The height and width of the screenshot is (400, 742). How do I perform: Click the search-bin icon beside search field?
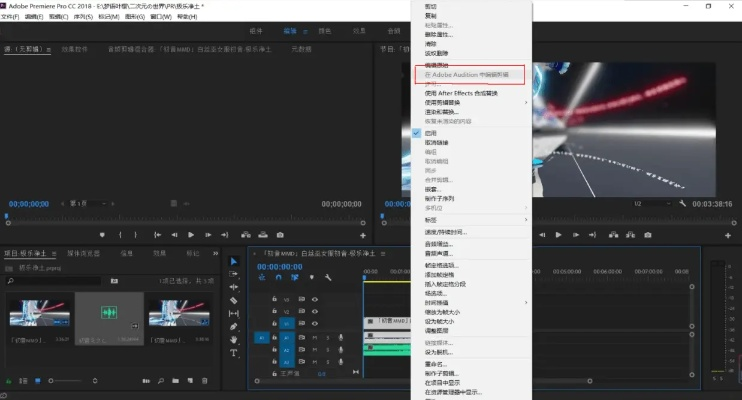tap(114, 281)
